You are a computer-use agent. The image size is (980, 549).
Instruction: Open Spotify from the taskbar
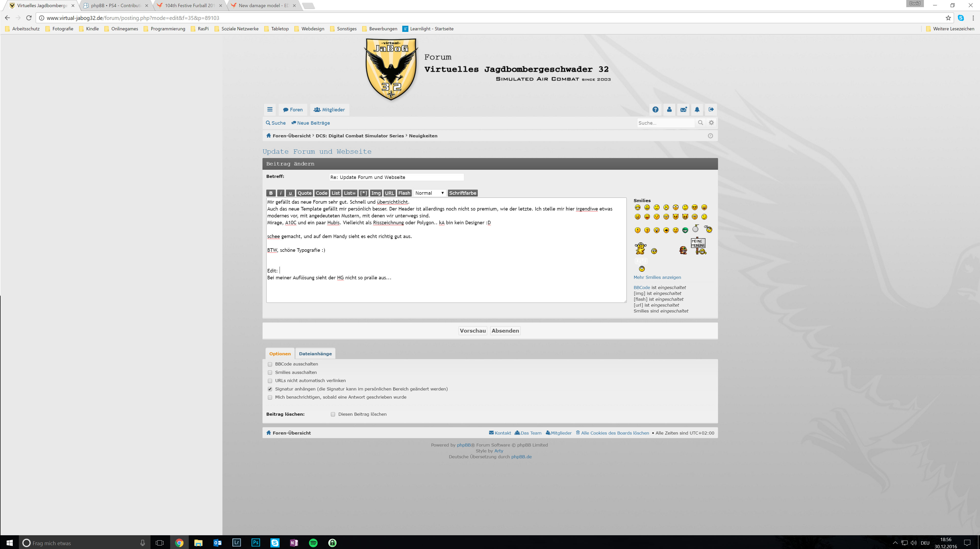tap(313, 543)
